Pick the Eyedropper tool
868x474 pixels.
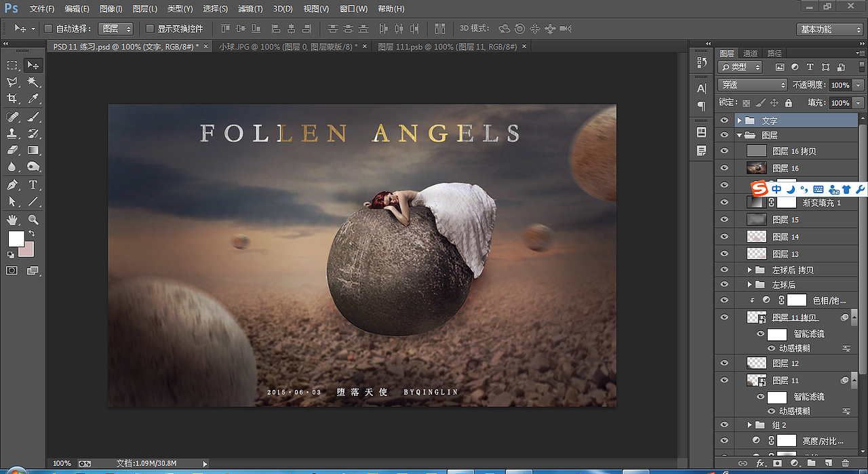click(x=33, y=99)
